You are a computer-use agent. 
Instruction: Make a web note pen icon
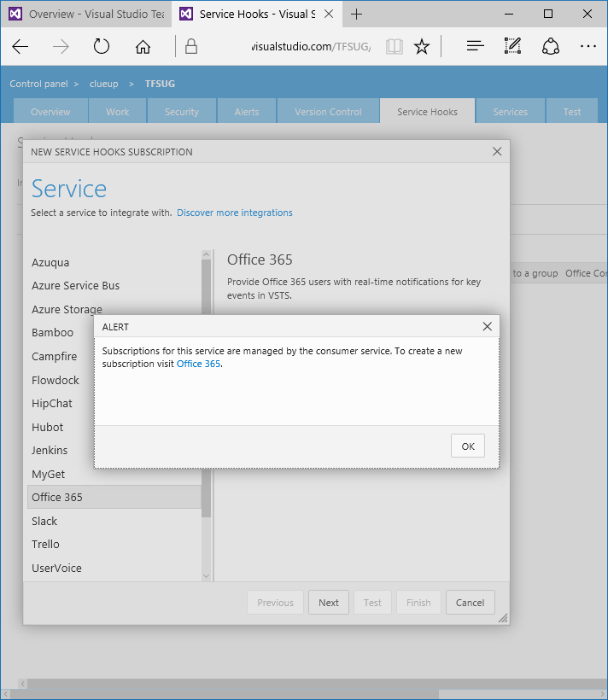[x=513, y=46]
